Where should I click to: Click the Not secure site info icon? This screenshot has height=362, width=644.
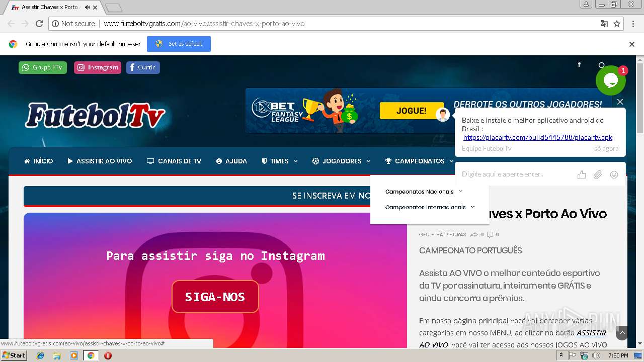(55, 24)
